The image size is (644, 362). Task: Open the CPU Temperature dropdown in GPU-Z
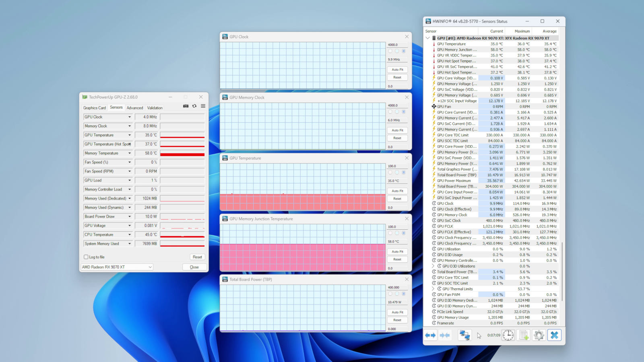tap(130, 234)
